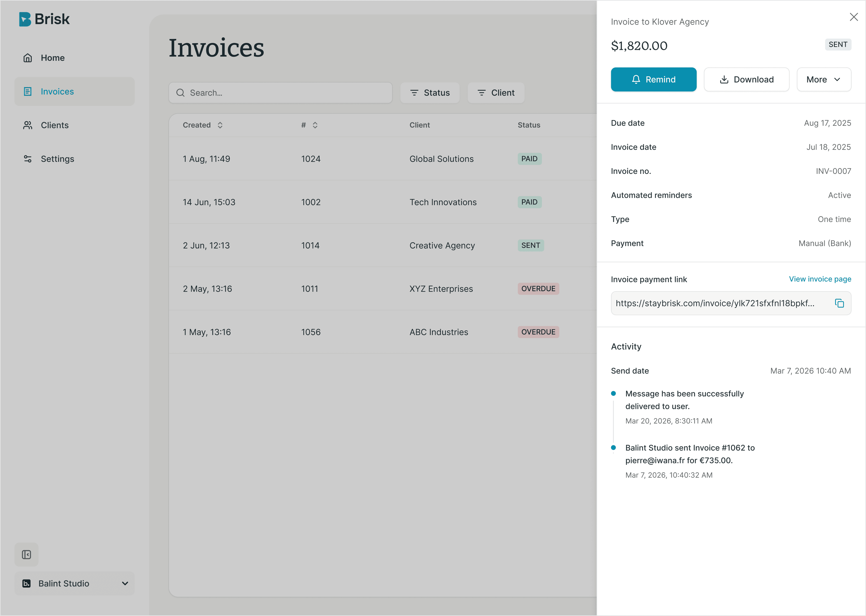866x616 pixels.
Task: Open the ABC Industries invoice row
Action: (383, 332)
